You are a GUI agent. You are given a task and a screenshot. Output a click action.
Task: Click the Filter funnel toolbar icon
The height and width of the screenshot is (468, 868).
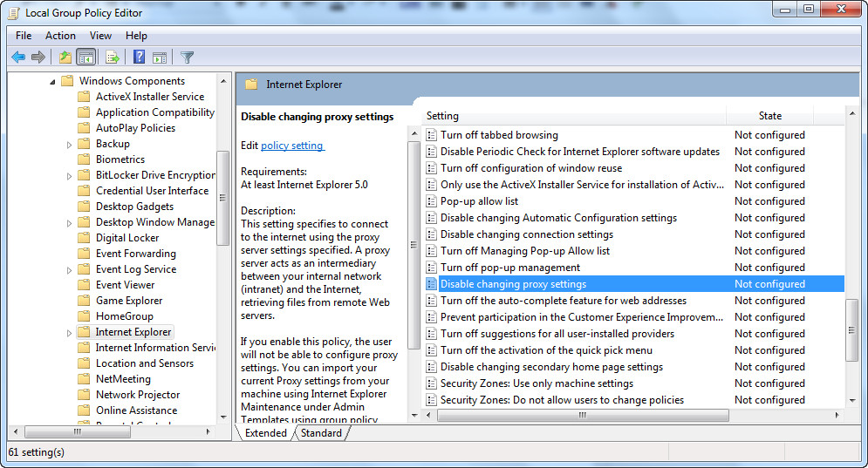[x=187, y=57]
